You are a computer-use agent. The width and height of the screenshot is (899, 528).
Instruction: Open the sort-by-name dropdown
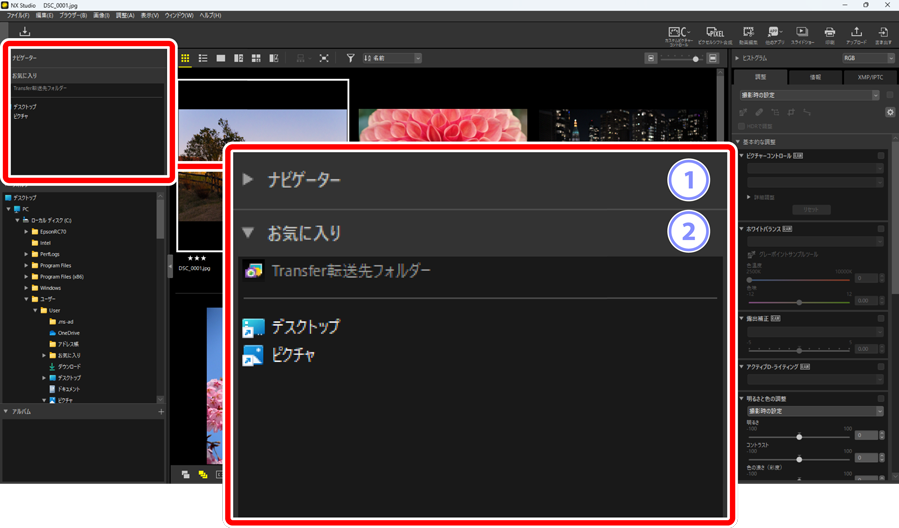[x=391, y=59]
